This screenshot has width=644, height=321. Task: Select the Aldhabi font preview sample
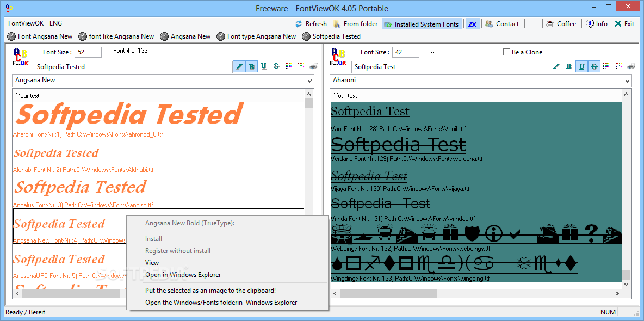click(56, 153)
